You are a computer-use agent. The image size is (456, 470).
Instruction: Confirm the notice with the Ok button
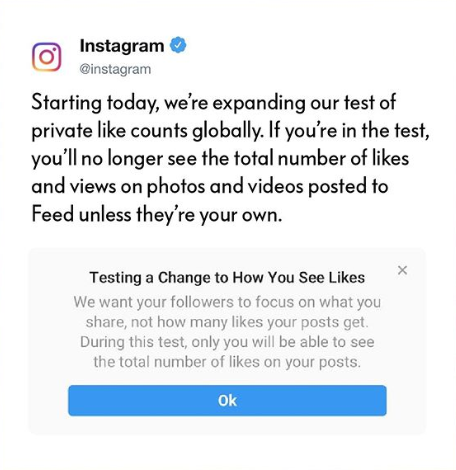(x=227, y=400)
